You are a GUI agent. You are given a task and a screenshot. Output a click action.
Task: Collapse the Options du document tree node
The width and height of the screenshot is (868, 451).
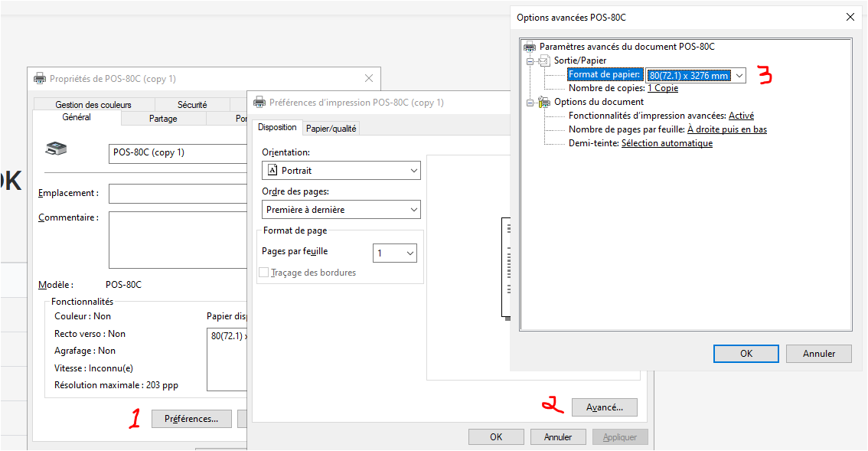tap(530, 103)
